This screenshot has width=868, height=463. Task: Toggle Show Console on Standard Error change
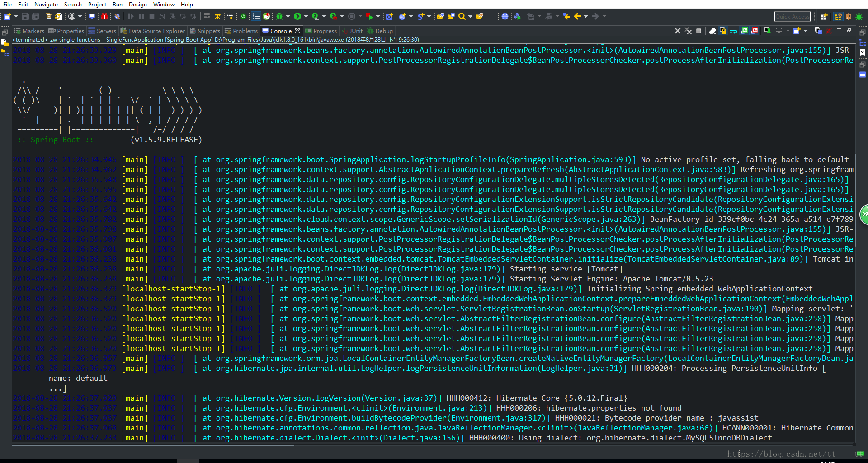pos(755,31)
